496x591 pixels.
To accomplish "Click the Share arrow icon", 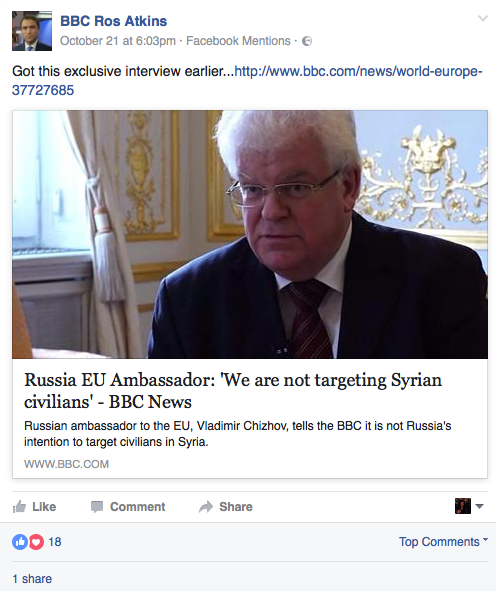I will pyautogui.click(x=206, y=507).
